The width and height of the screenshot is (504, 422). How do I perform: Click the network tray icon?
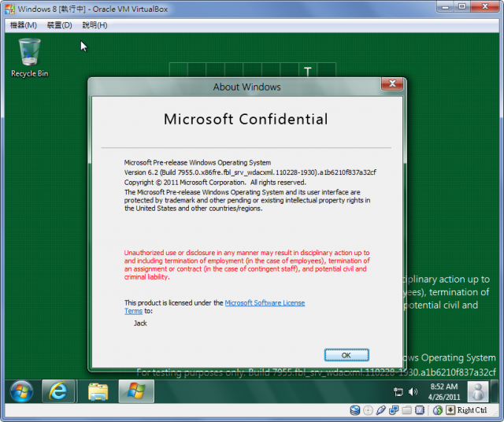tap(398, 391)
